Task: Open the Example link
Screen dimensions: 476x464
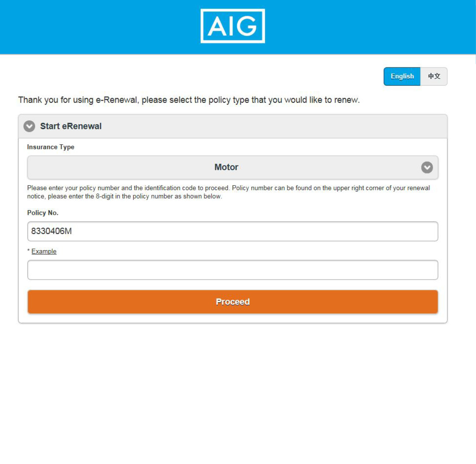Action: pos(44,251)
